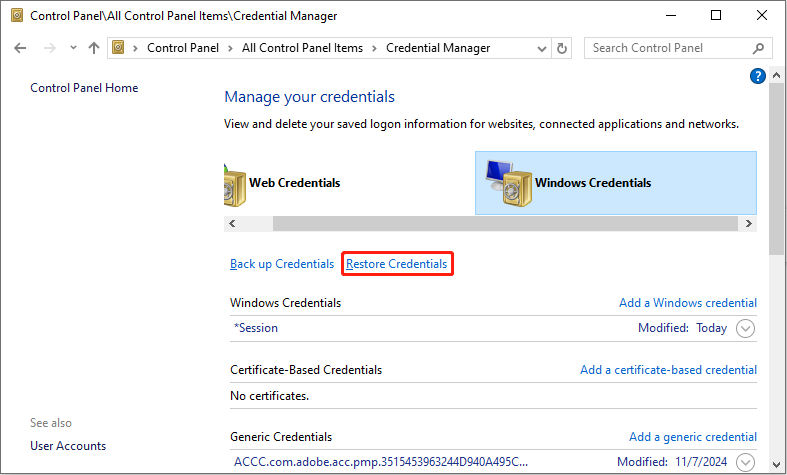Click the Back navigation arrow
This screenshot has width=787, height=475.
[21, 48]
